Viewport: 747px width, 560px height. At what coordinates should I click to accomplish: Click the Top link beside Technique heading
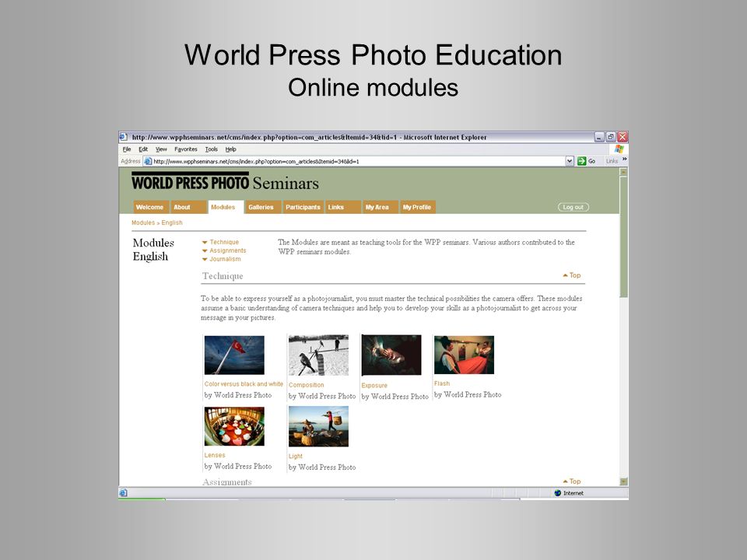[x=572, y=275]
